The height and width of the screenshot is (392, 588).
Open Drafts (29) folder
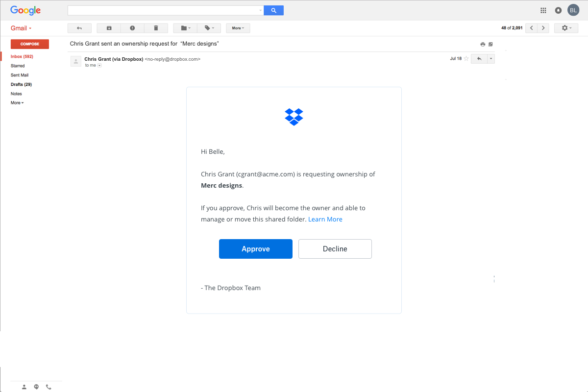(x=21, y=84)
